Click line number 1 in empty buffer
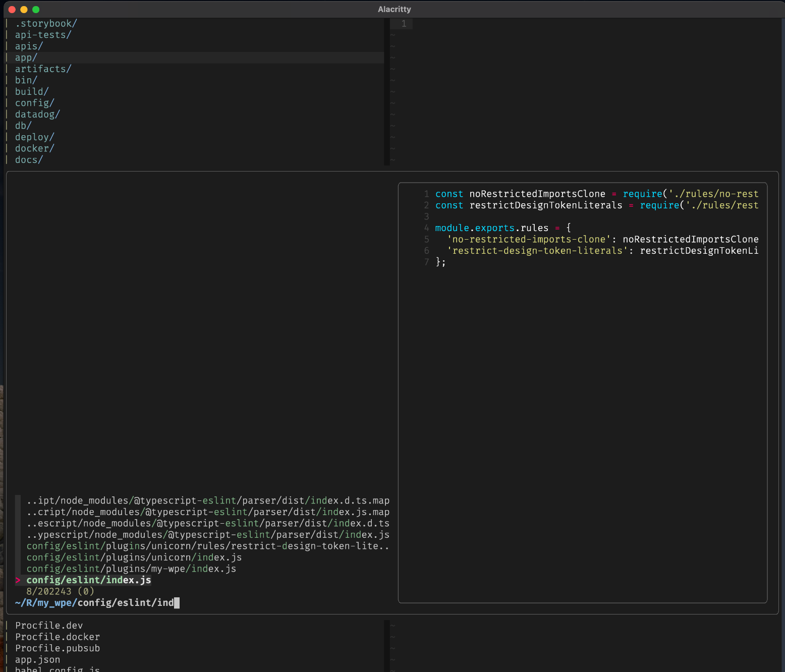The width and height of the screenshot is (785, 672). 404,24
